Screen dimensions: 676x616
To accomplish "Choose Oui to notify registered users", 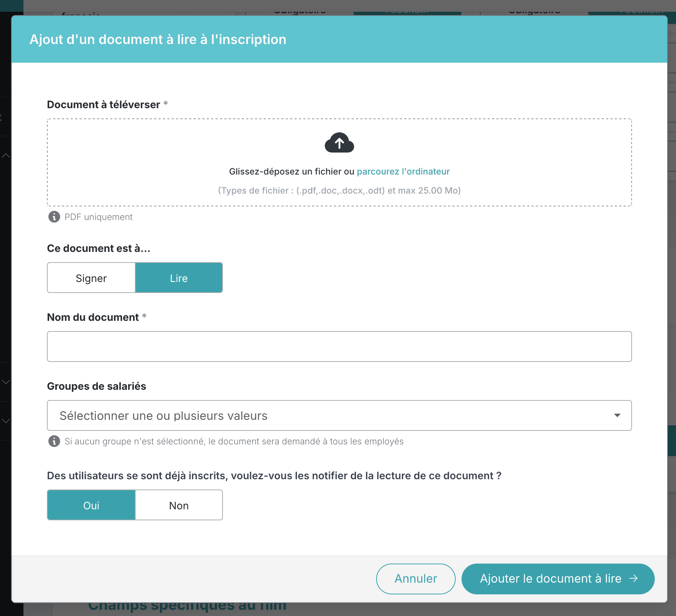I will click(x=91, y=505).
